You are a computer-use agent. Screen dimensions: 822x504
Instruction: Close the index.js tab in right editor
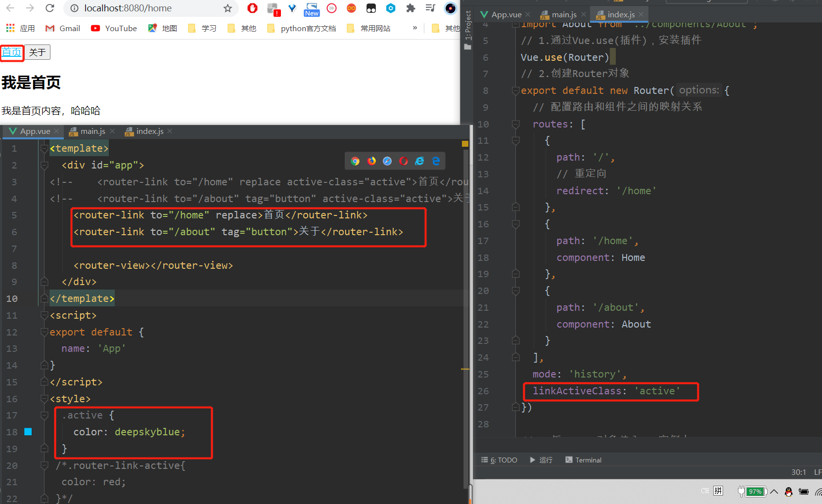(x=641, y=14)
